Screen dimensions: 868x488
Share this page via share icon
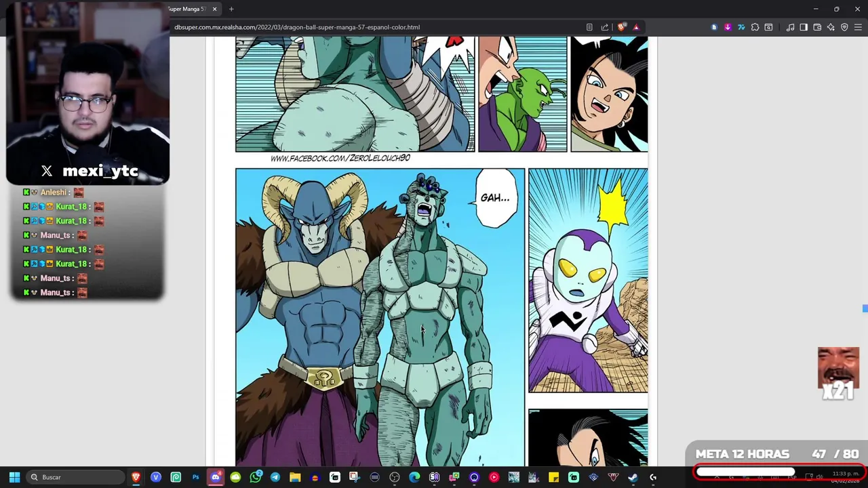click(605, 27)
